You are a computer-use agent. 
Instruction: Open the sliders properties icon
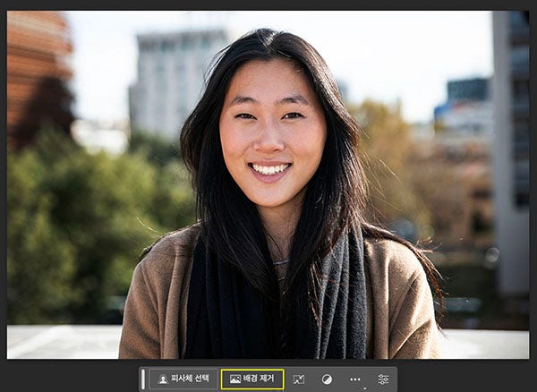pos(383,379)
